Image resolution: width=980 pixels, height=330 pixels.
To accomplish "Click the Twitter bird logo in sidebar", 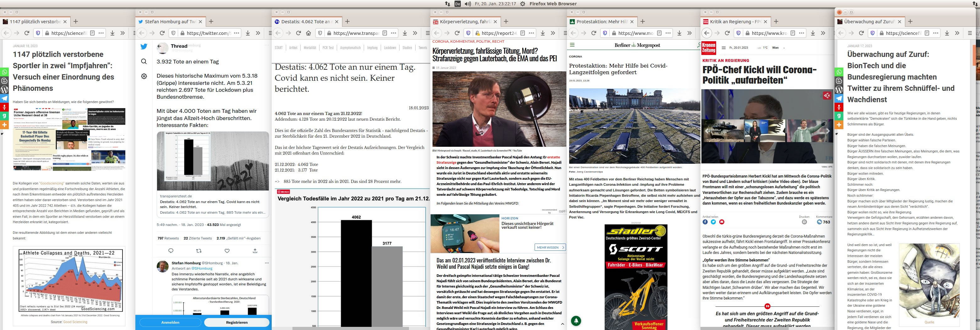I will (144, 47).
